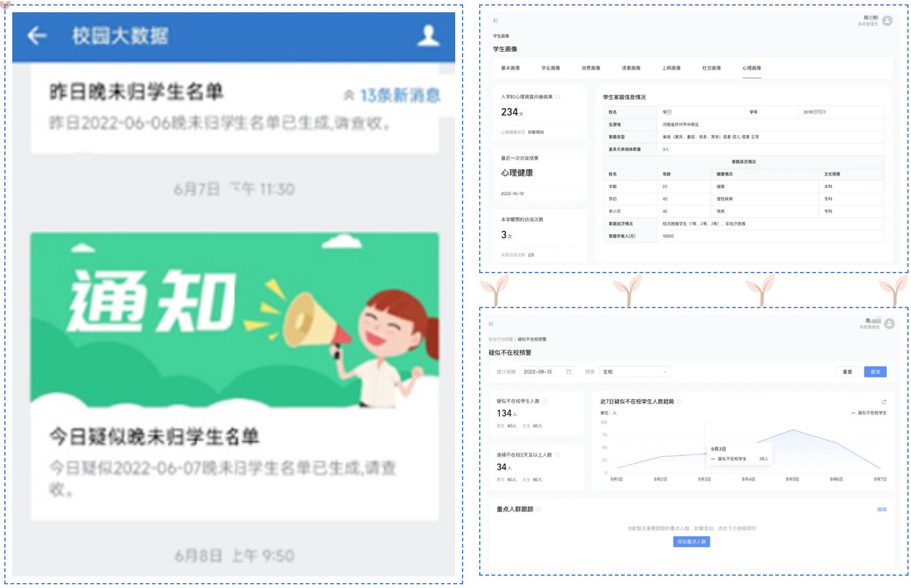Screen dimensions: 911x588
Task: Click the info icon beside 疑似不在校学生人数
Action: pos(544,401)
